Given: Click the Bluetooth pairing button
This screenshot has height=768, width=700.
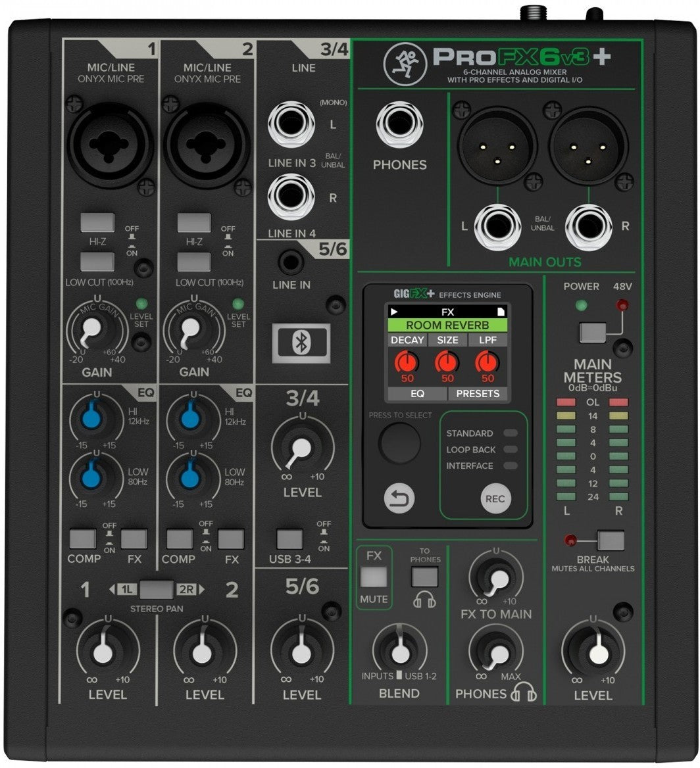Looking at the screenshot, I should tap(301, 343).
